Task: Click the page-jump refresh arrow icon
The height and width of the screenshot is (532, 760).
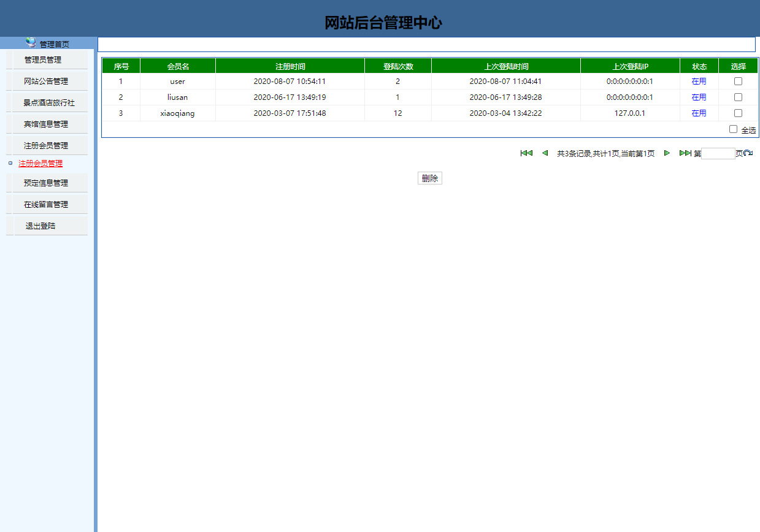Action: point(748,153)
